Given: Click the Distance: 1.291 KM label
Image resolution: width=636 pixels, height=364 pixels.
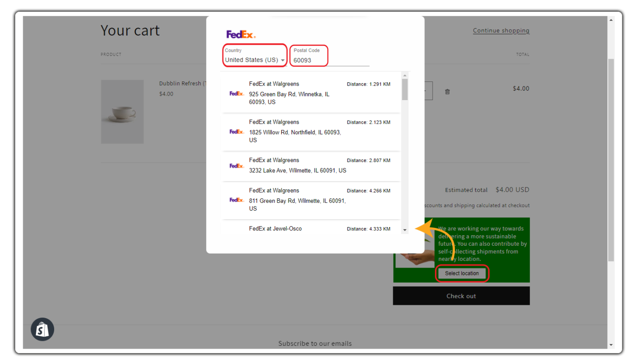Looking at the screenshot, I should coord(368,84).
